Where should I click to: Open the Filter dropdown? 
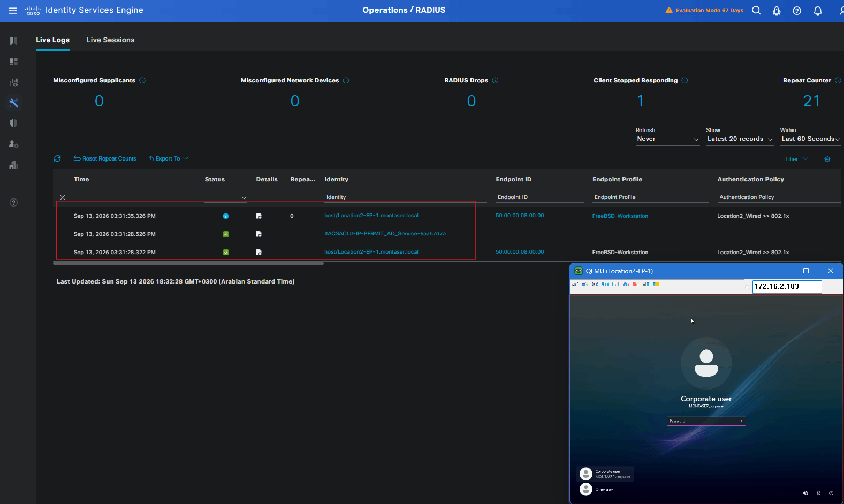pyautogui.click(x=796, y=159)
